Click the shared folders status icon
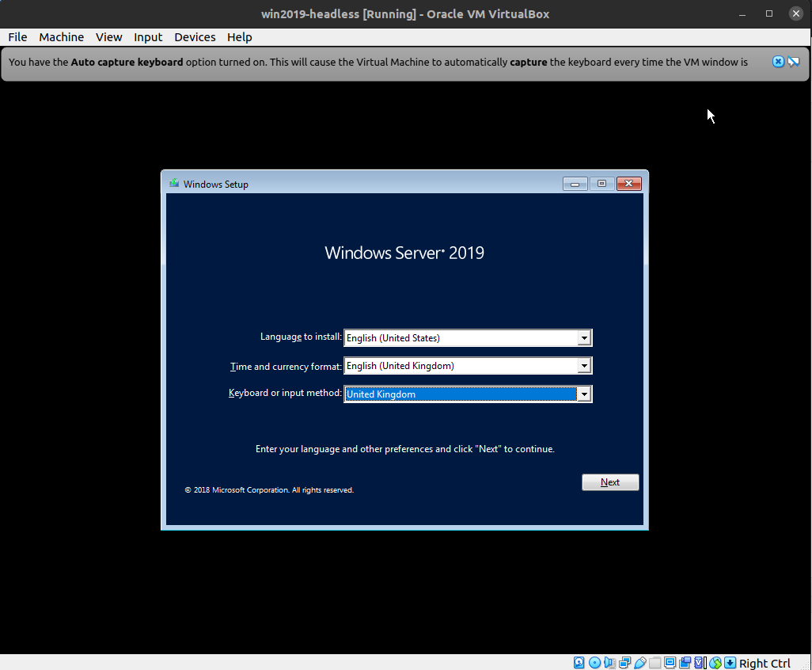This screenshot has width=812, height=670. click(655, 663)
